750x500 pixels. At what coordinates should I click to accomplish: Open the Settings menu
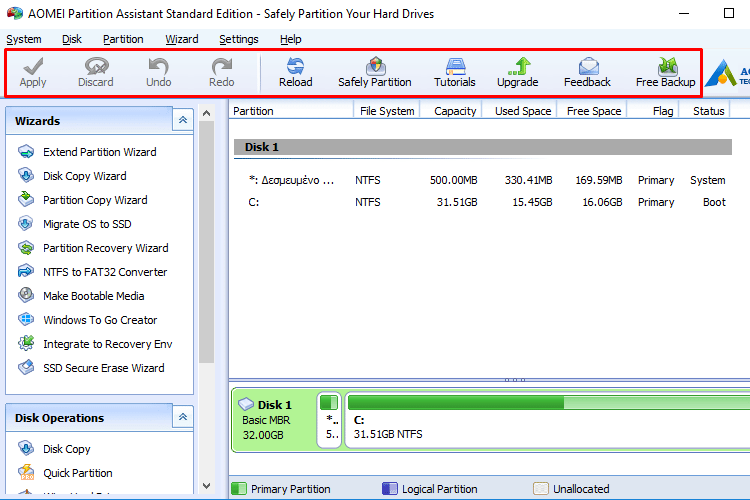point(239,39)
